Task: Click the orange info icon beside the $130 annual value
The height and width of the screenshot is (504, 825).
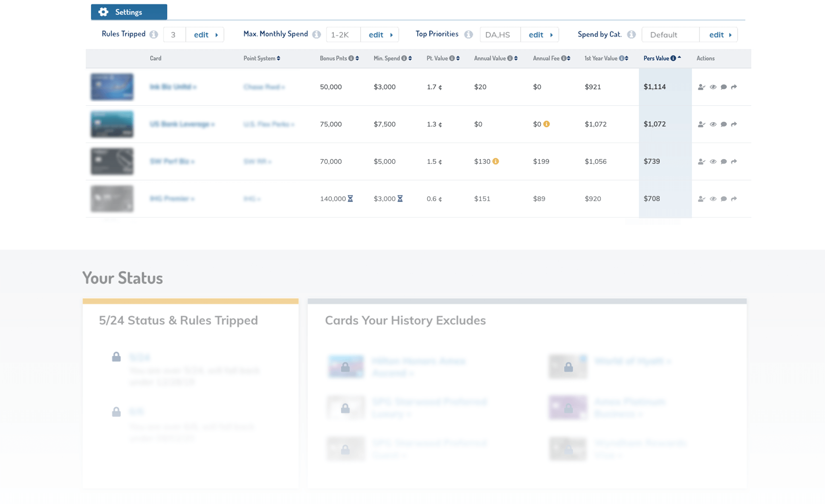Action: [495, 161]
